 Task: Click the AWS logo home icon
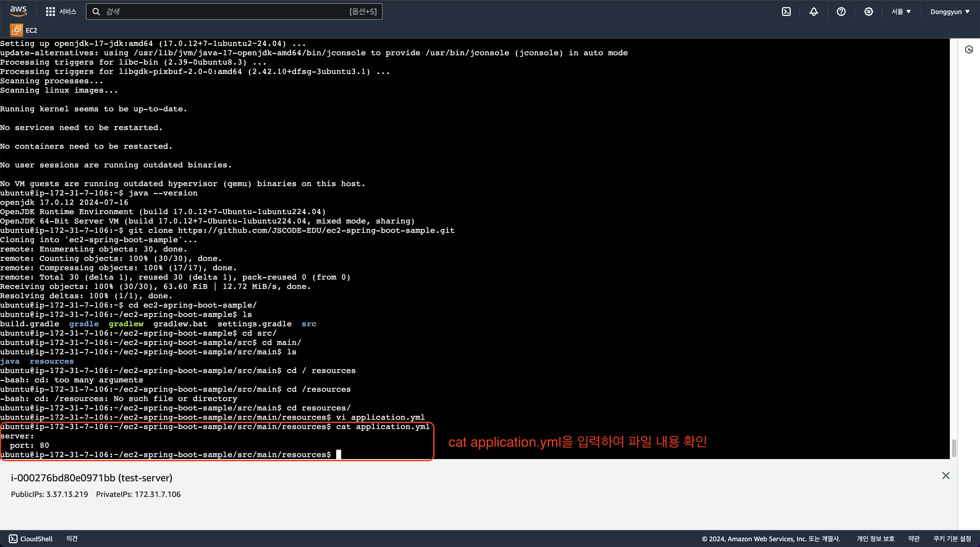click(x=18, y=11)
